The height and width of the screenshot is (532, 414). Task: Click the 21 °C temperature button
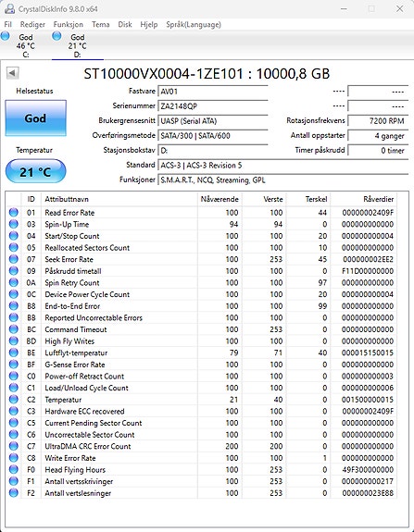click(x=36, y=172)
